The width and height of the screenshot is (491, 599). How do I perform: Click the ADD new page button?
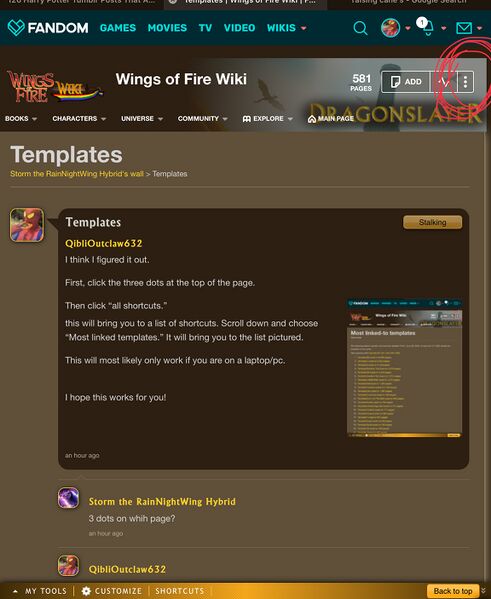pyautogui.click(x=406, y=82)
